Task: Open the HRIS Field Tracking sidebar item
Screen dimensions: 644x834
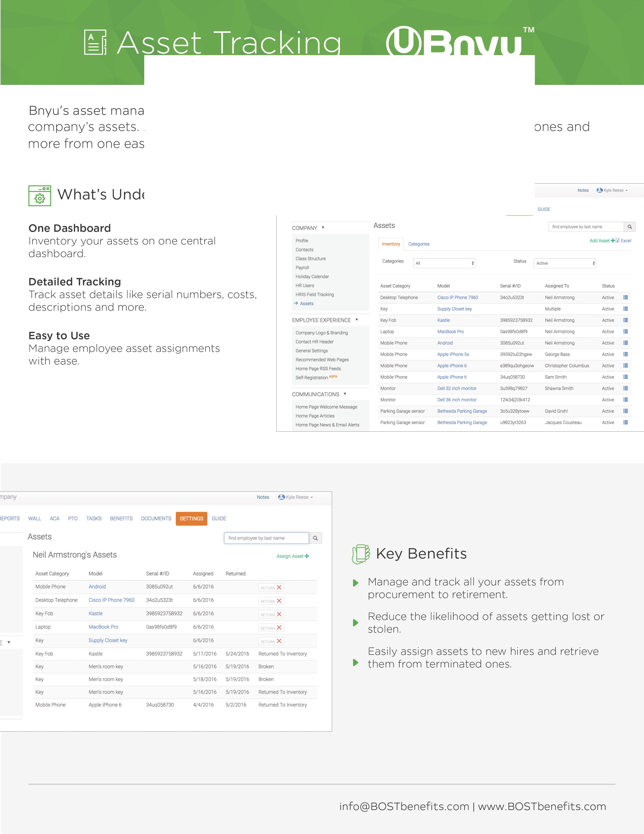Action: [x=315, y=294]
